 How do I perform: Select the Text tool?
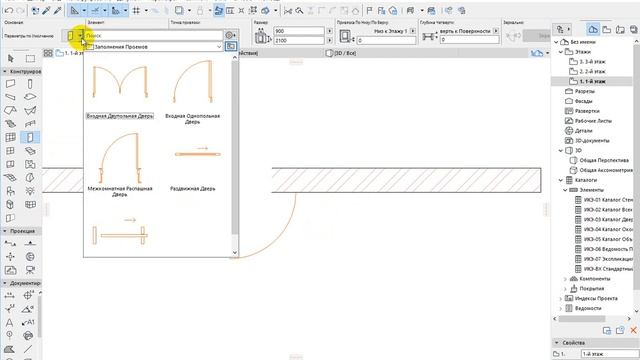click(x=10, y=322)
